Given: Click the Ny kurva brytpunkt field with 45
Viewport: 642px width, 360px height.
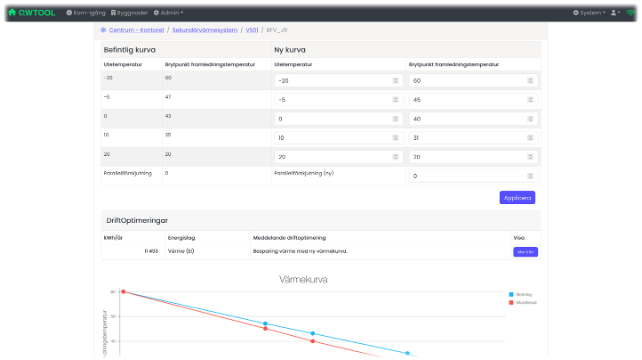Looking at the screenshot, I should click(473, 100).
